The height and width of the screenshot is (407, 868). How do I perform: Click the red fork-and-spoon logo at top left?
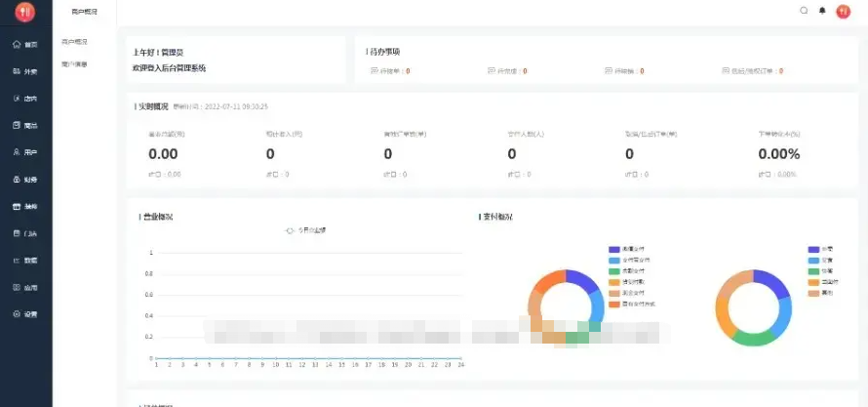pyautogui.click(x=25, y=12)
